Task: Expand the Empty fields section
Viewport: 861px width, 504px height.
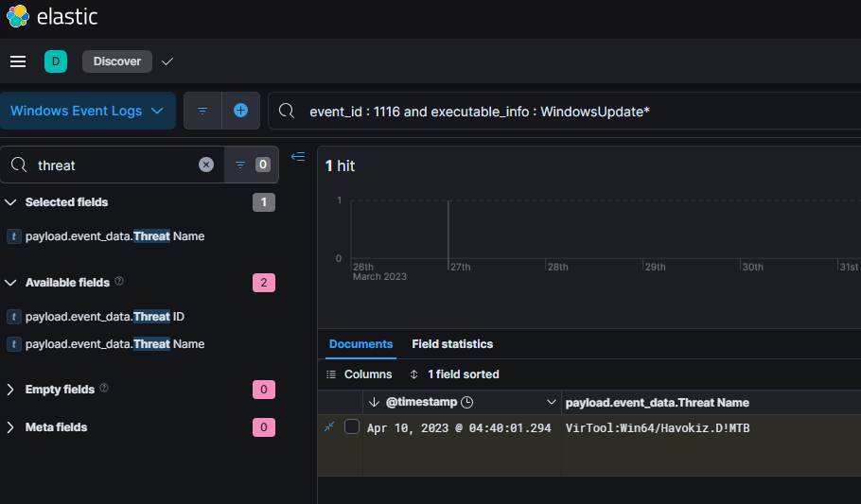Action: (x=11, y=390)
